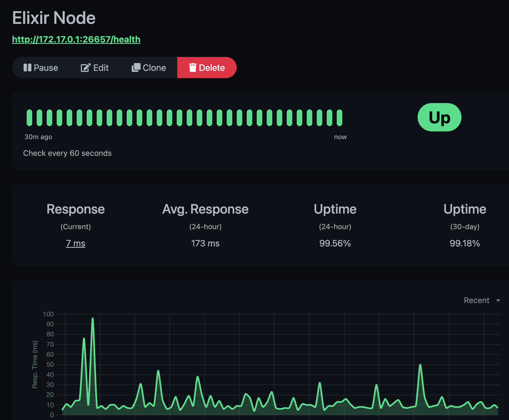Open the health check URL link
This screenshot has width=509, height=420.
point(76,39)
